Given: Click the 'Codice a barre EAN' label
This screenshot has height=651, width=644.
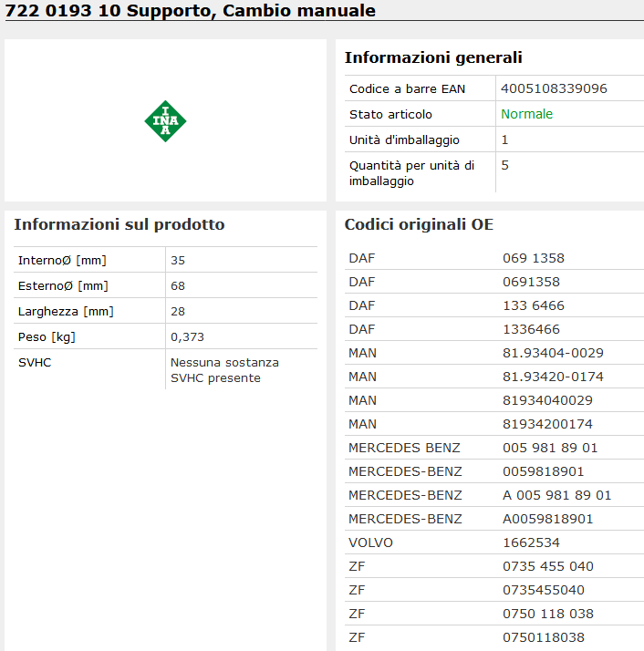Looking at the screenshot, I should pos(407,88).
